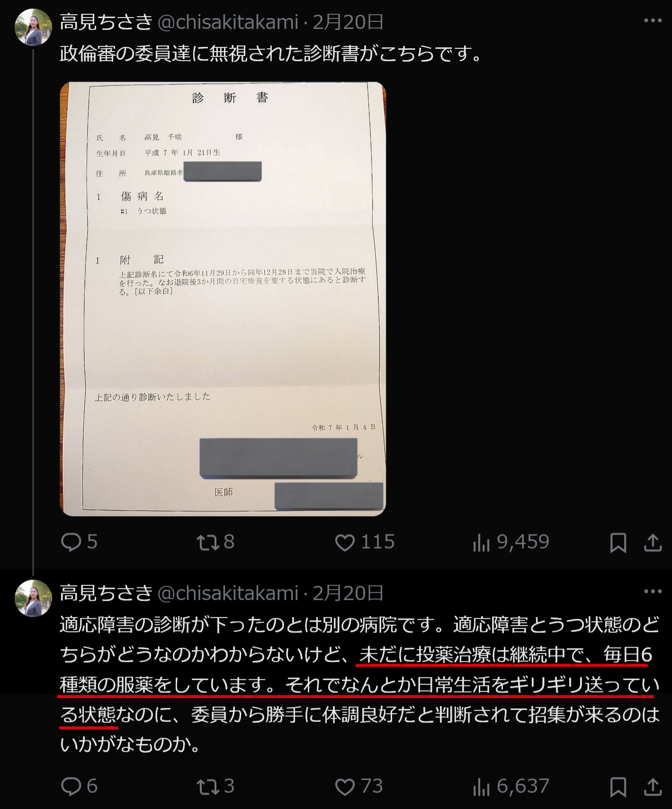
Task: Open @chisakitakami handle link in first tweet
Action: (x=228, y=22)
